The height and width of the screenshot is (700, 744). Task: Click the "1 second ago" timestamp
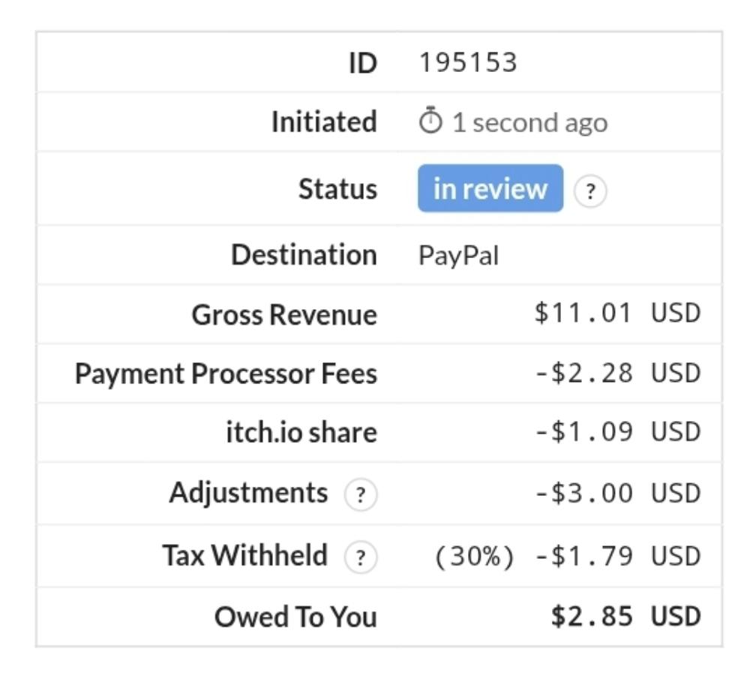529,123
